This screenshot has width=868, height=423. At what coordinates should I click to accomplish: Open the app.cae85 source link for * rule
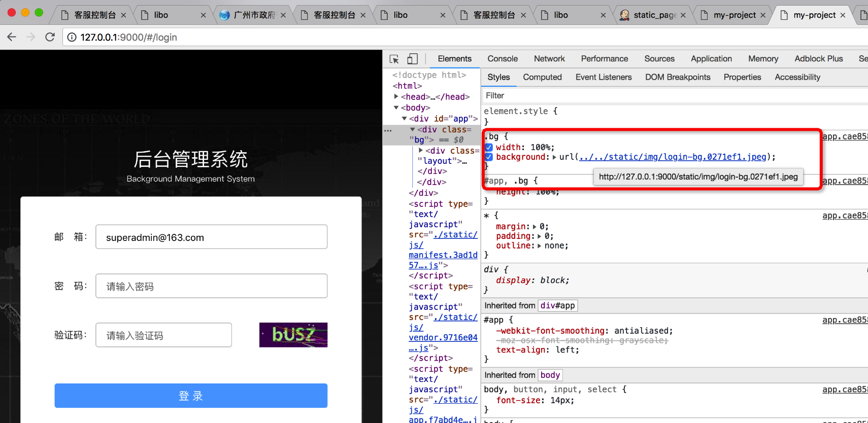[x=845, y=216]
